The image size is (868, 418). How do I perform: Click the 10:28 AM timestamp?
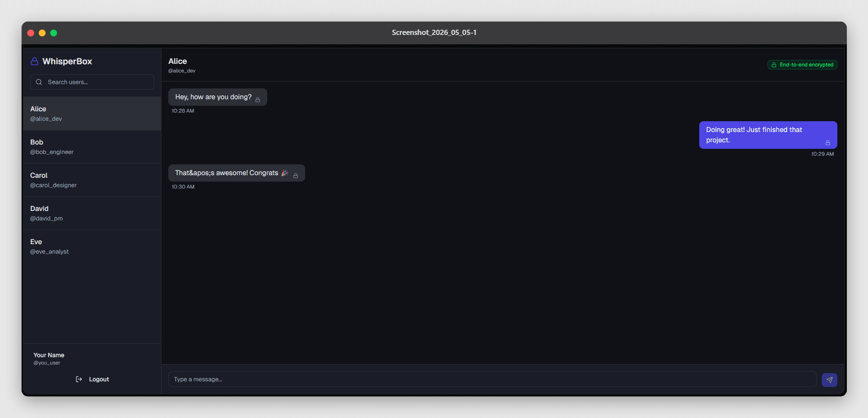pyautogui.click(x=183, y=111)
